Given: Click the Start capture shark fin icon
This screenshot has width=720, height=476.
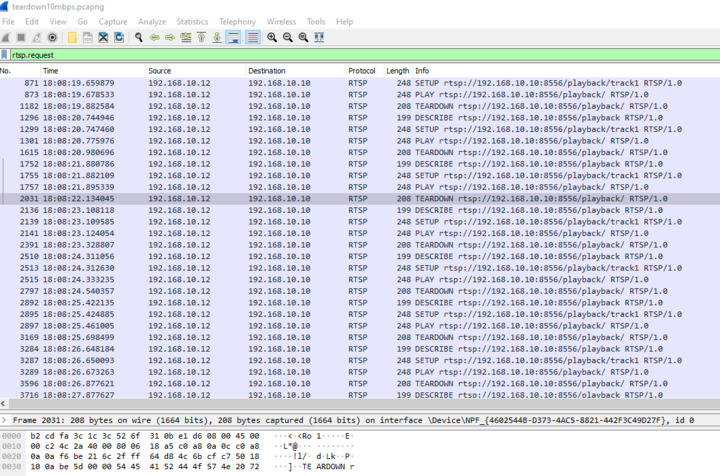Looking at the screenshot, I should 7,38.
